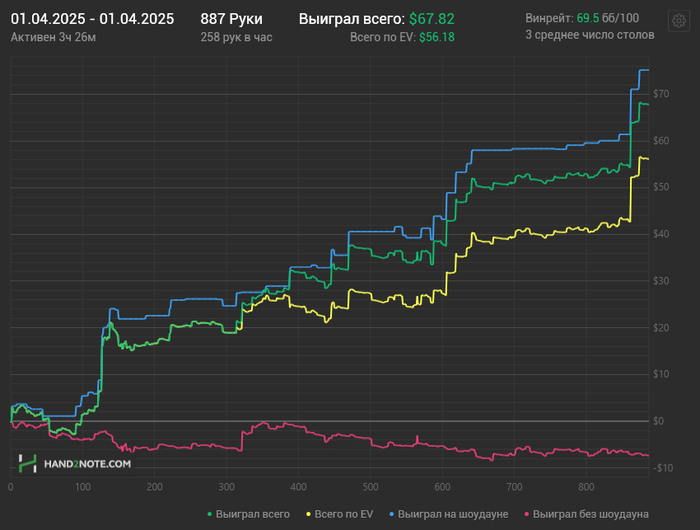The width and height of the screenshot is (700, 530).
Task: Click the 500 x-axis tick label
Action: coord(371,487)
